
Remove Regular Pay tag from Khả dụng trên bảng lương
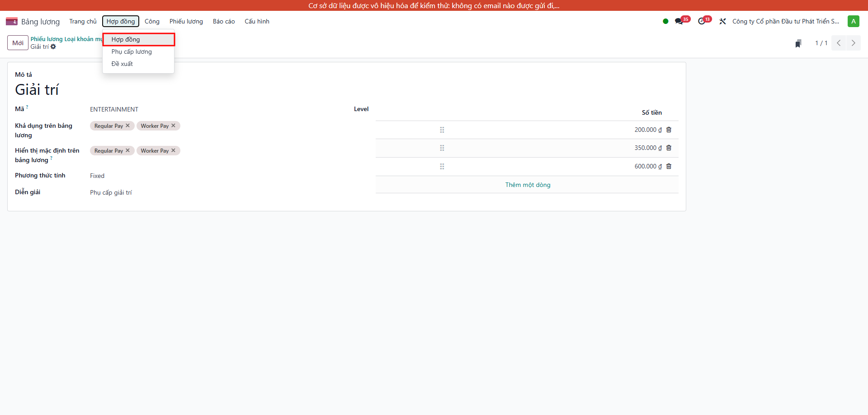(128, 126)
